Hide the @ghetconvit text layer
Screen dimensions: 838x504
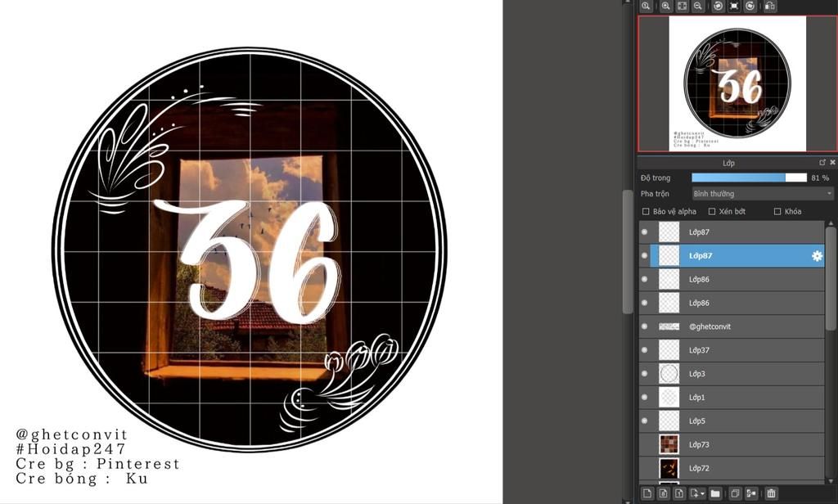645,326
